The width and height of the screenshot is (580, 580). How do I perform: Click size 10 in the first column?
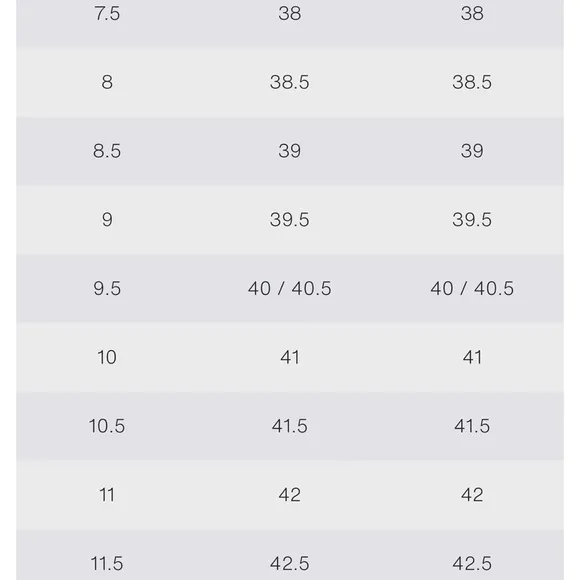107,357
